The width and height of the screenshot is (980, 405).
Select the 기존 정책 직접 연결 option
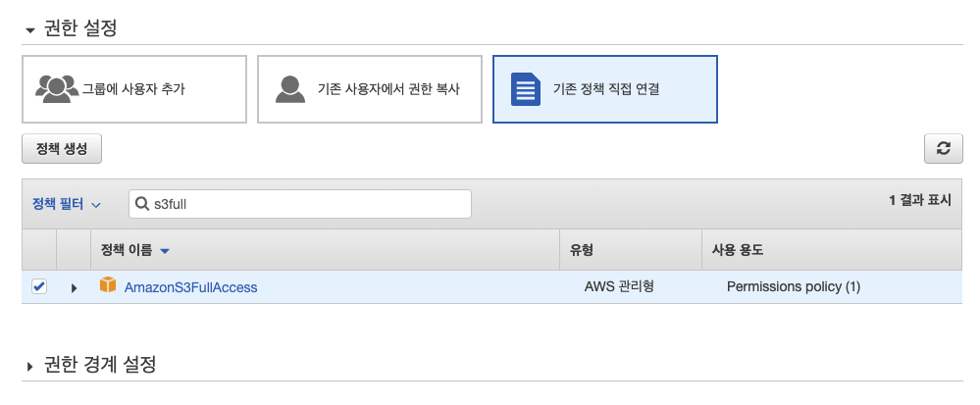605,89
